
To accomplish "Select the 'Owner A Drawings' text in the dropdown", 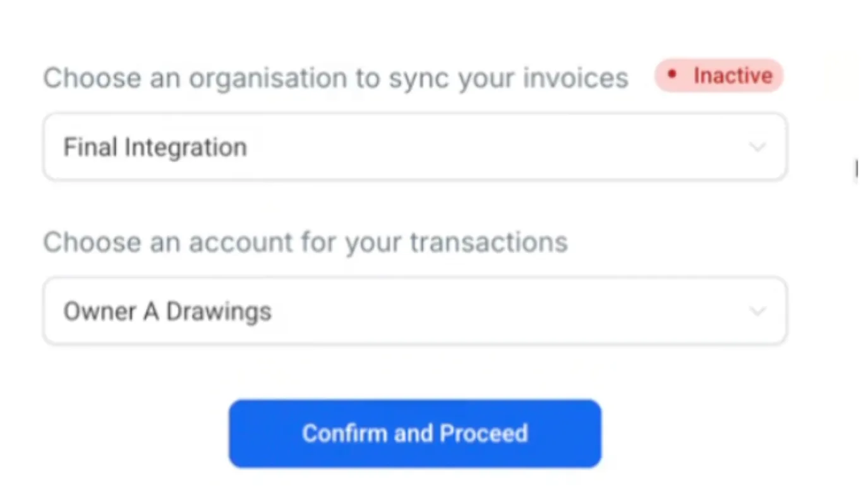I will click(167, 312).
